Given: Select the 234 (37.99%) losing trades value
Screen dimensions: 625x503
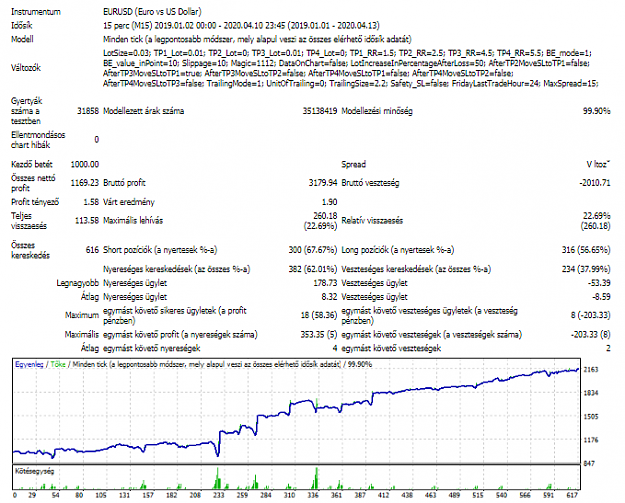Looking at the screenshot, I should point(586,269).
